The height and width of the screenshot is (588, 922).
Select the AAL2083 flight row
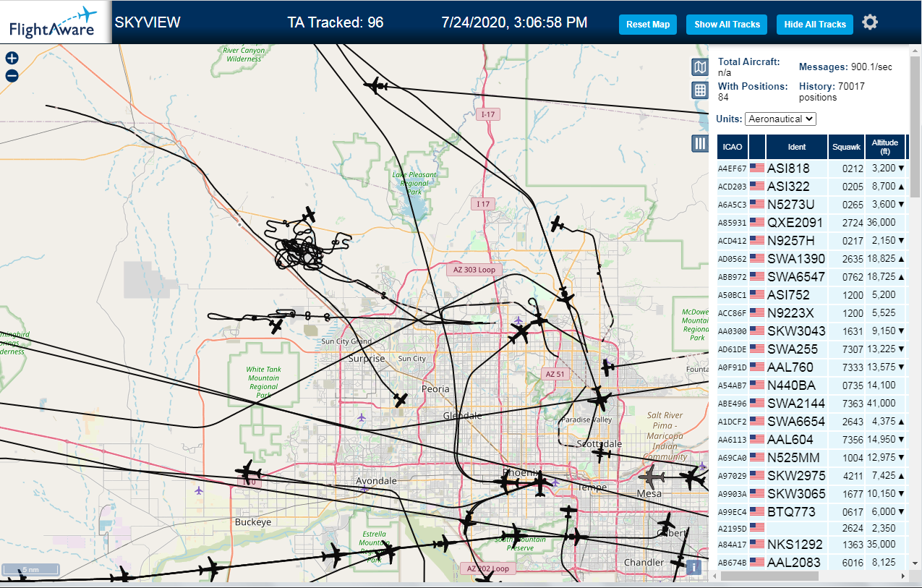point(811,562)
